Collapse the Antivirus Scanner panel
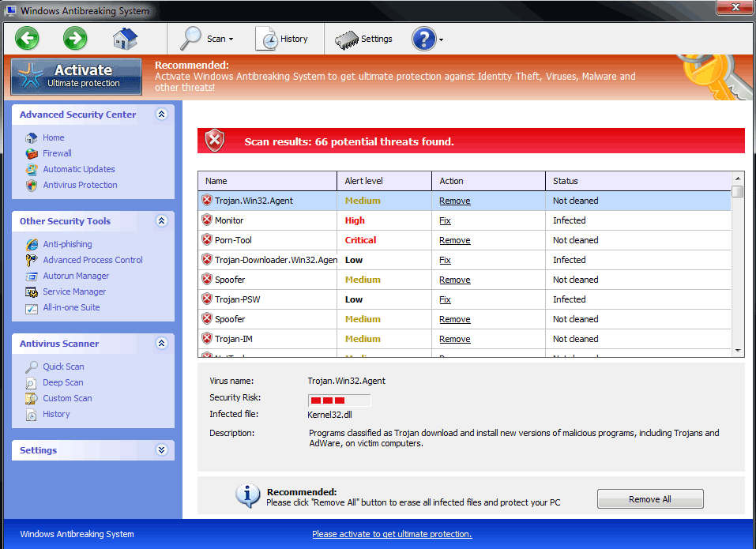The image size is (756, 549). click(x=162, y=344)
